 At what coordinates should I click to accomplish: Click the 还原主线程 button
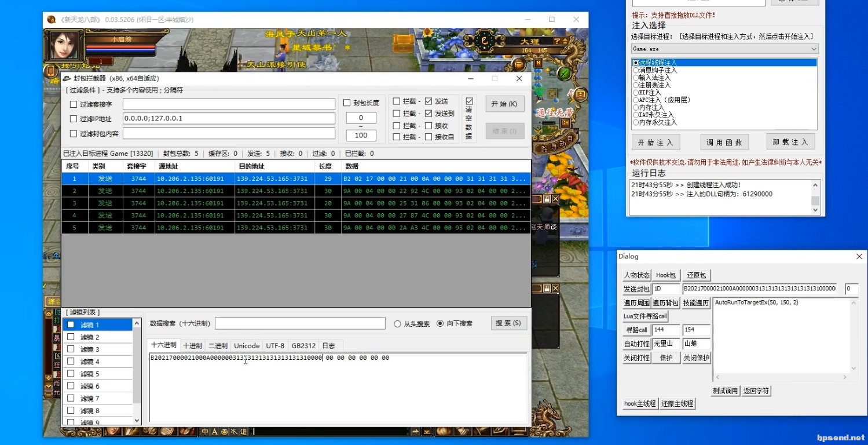tap(677, 403)
